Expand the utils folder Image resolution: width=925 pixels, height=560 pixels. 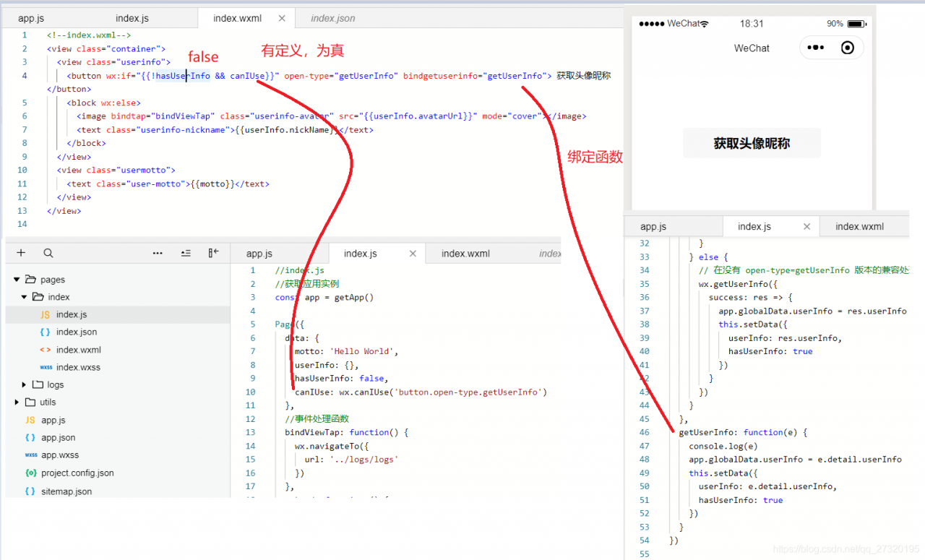click(17, 402)
